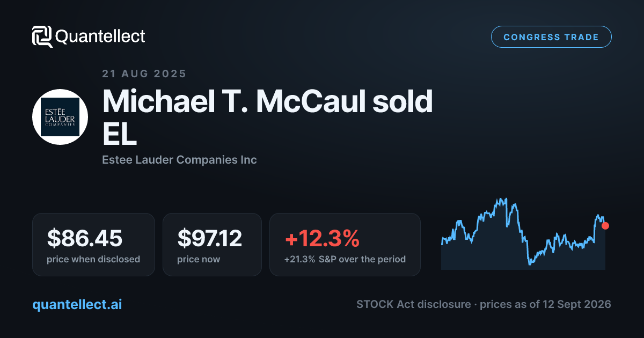Click the 21 AUG 2025 date label

coord(144,74)
